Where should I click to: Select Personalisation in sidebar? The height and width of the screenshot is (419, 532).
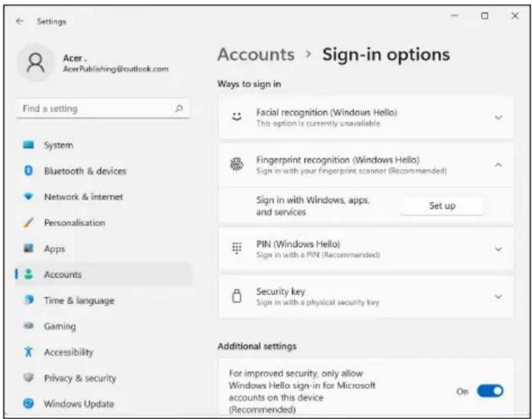[103, 223]
